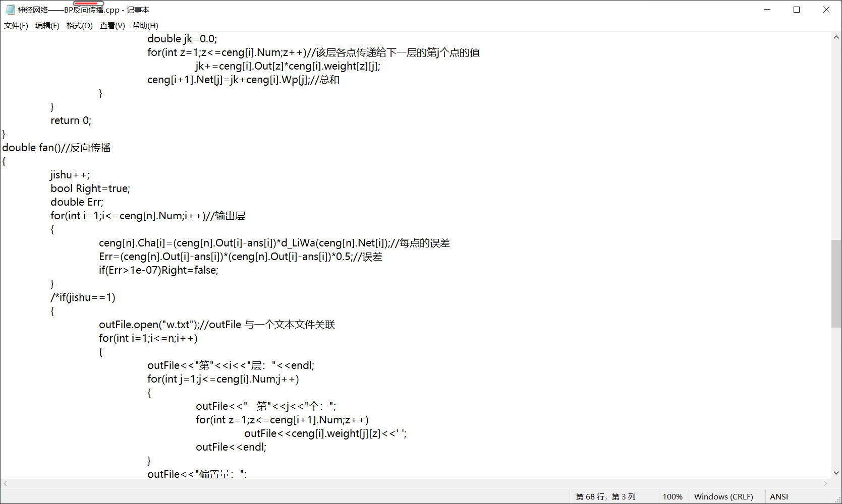The image size is (842, 504).
Task: Click the line 'jishu++;'
Action: [70, 175]
